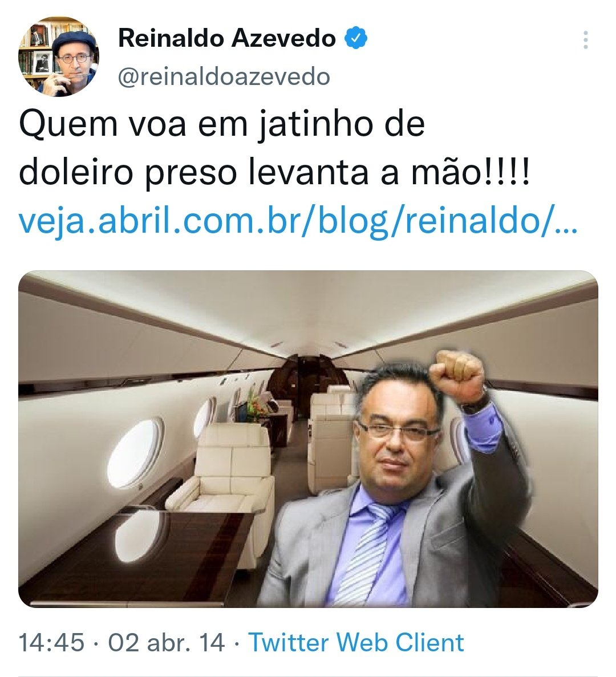
Task: Open the attached jet cabin photo
Action: 308,439
